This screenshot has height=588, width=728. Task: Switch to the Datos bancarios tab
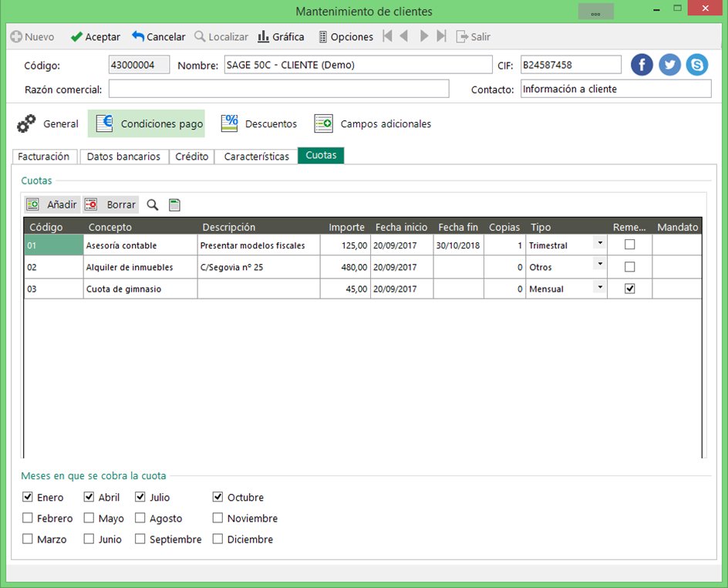(123, 157)
